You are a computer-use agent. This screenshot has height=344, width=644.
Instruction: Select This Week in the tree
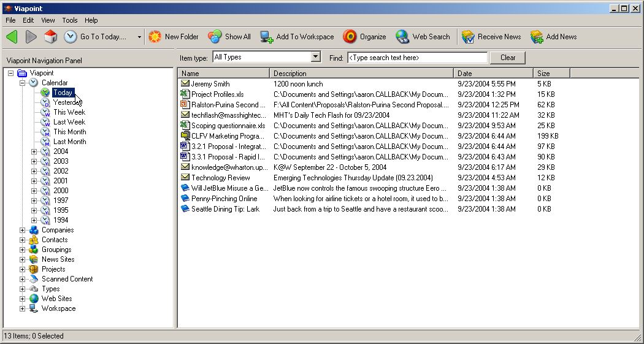click(x=69, y=112)
